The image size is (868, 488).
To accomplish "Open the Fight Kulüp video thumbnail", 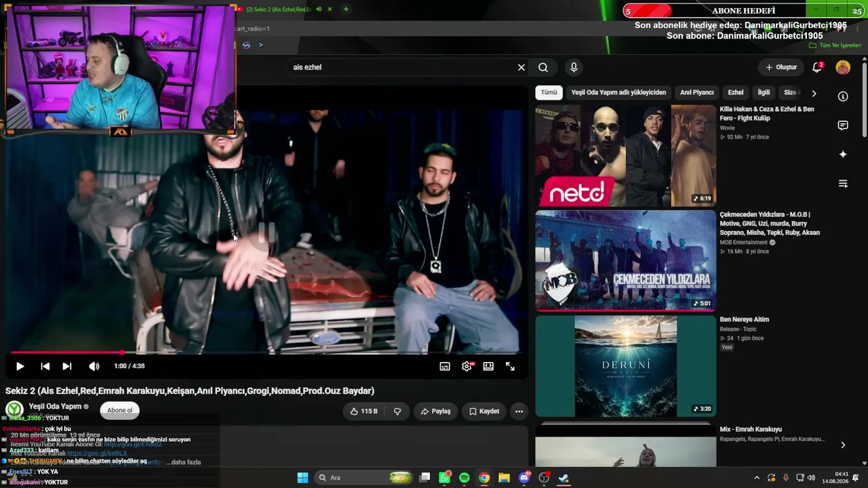I will click(625, 155).
